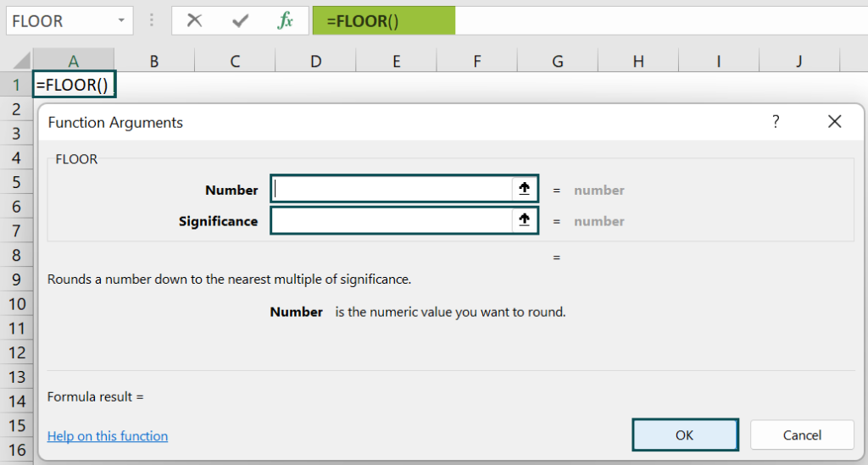Expand the Name Box dropdown arrow
This screenshot has height=465, width=868.
[x=120, y=21]
